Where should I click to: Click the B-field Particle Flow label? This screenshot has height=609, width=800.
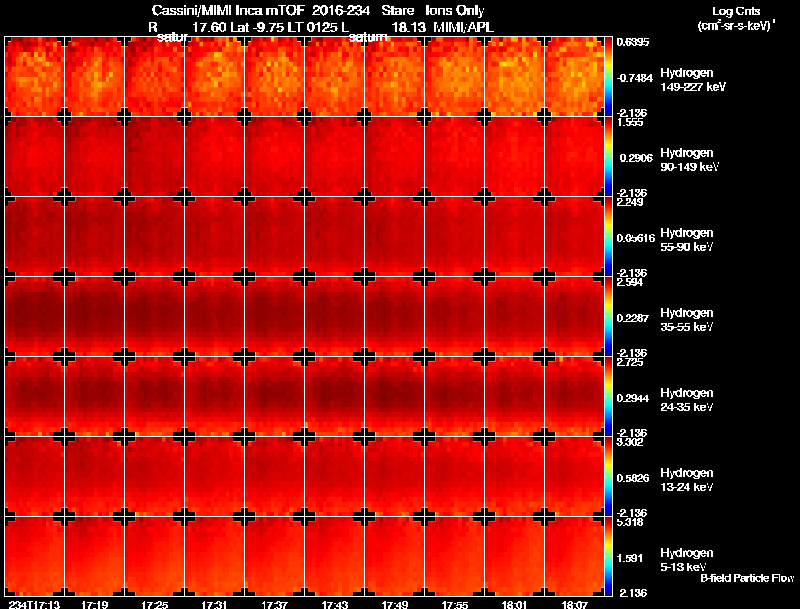click(747, 578)
